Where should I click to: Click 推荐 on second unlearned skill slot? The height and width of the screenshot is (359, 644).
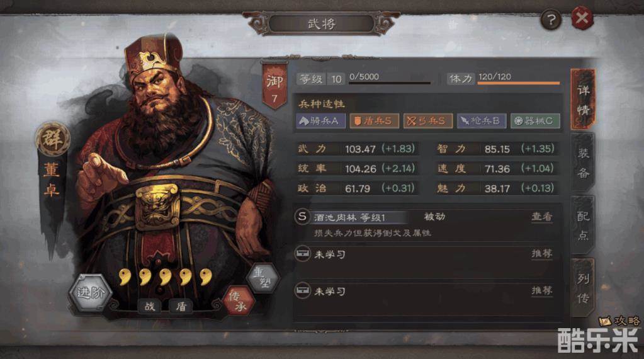coord(542,290)
